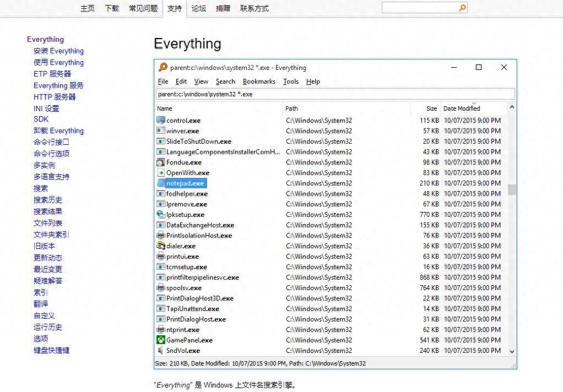563x392 pixels.
Task: Open the HTTP 服务器 sidebar link
Action: point(55,97)
